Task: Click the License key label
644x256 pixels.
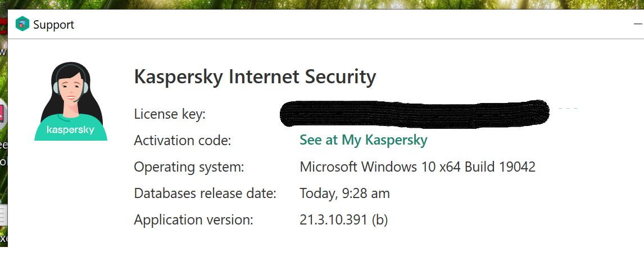Action: tap(170, 114)
